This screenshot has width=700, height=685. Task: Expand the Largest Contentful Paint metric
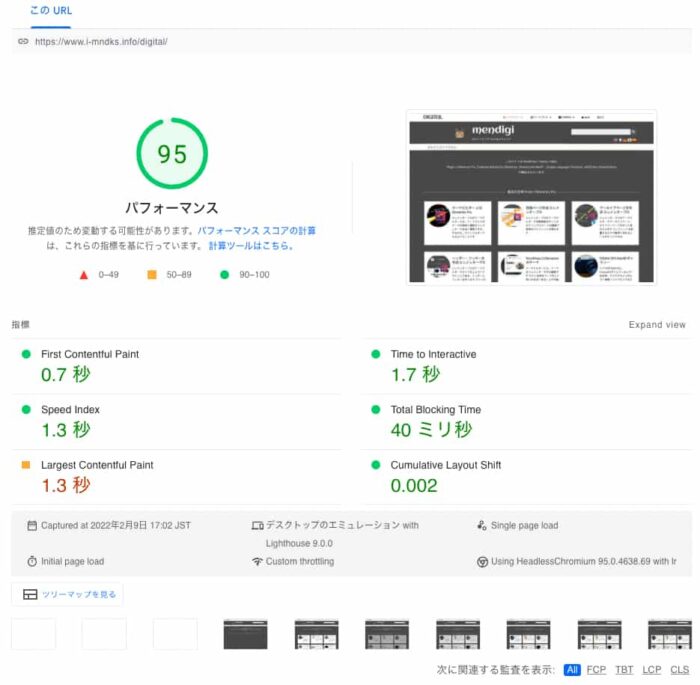pyautogui.click(x=177, y=477)
